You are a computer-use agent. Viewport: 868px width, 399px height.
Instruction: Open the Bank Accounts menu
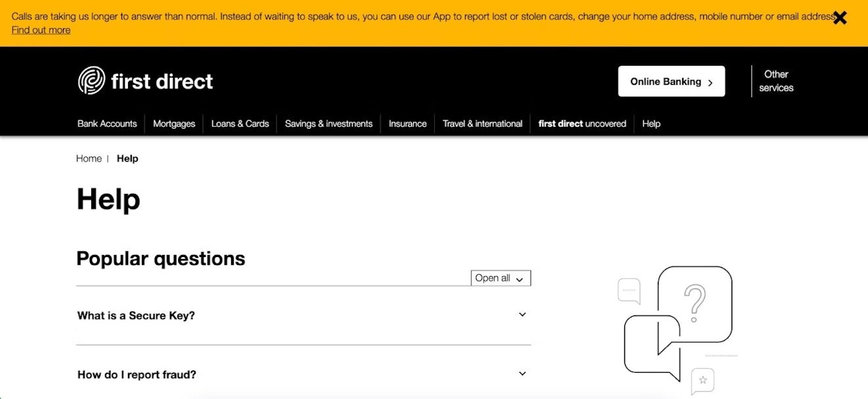coord(107,124)
